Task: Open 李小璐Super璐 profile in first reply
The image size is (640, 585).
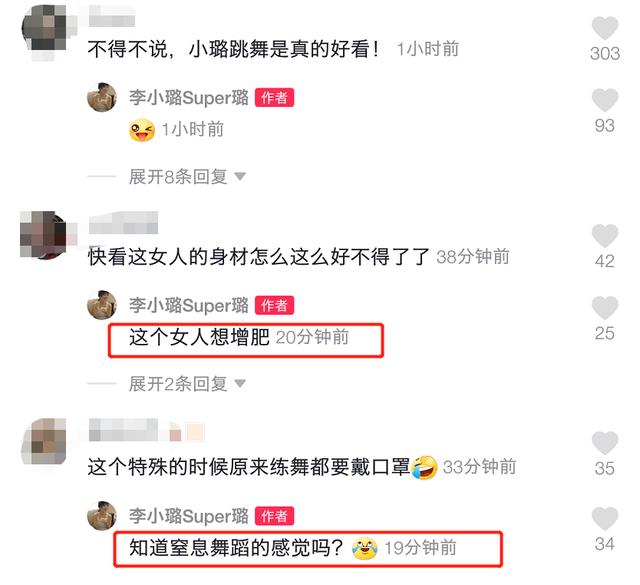Action: (189, 98)
